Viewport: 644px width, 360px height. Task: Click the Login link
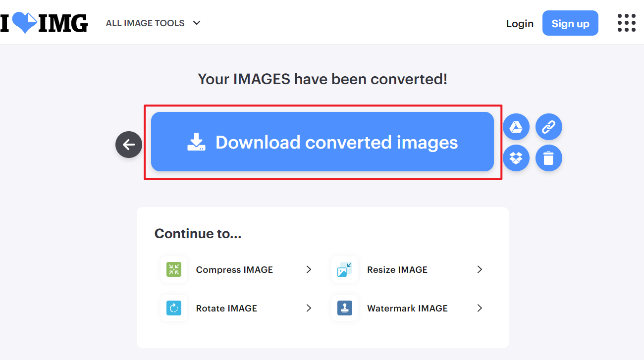click(520, 23)
